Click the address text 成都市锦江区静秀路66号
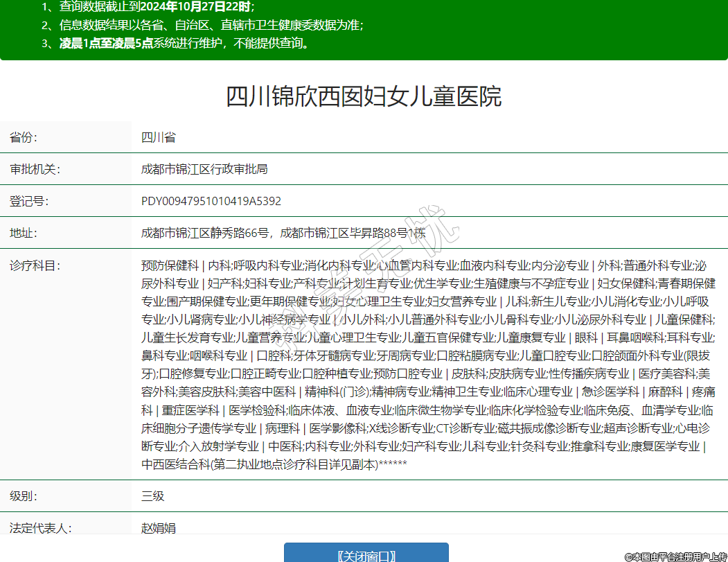The width and height of the screenshot is (728, 562). click(x=205, y=233)
